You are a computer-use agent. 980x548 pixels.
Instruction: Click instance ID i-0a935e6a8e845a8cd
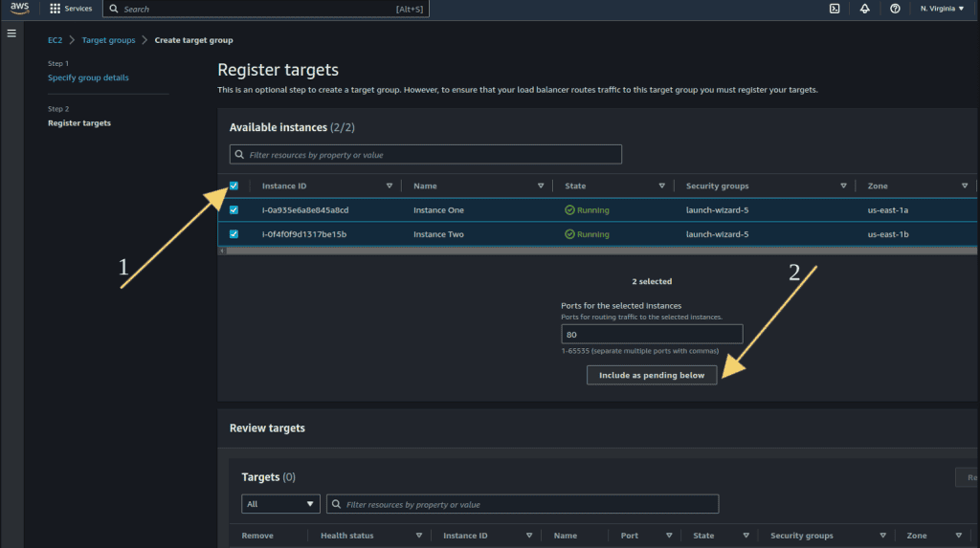pos(305,210)
